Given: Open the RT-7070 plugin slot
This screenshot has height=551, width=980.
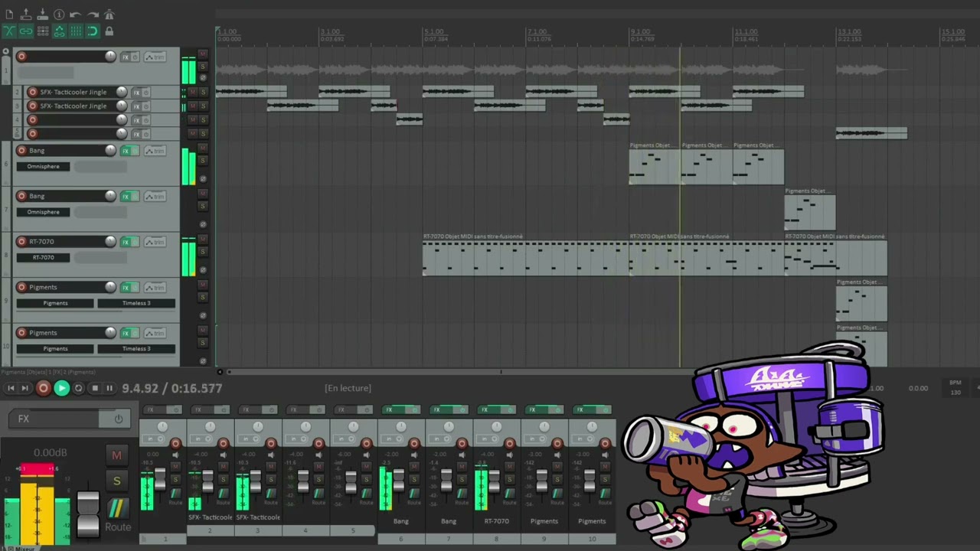Looking at the screenshot, I should [44, 258].
